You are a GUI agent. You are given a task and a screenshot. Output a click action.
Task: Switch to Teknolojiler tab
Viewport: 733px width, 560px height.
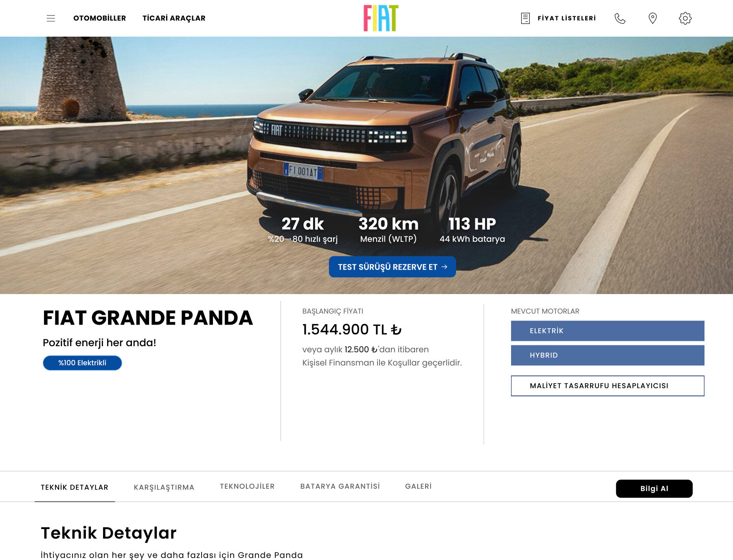(247, 486)
